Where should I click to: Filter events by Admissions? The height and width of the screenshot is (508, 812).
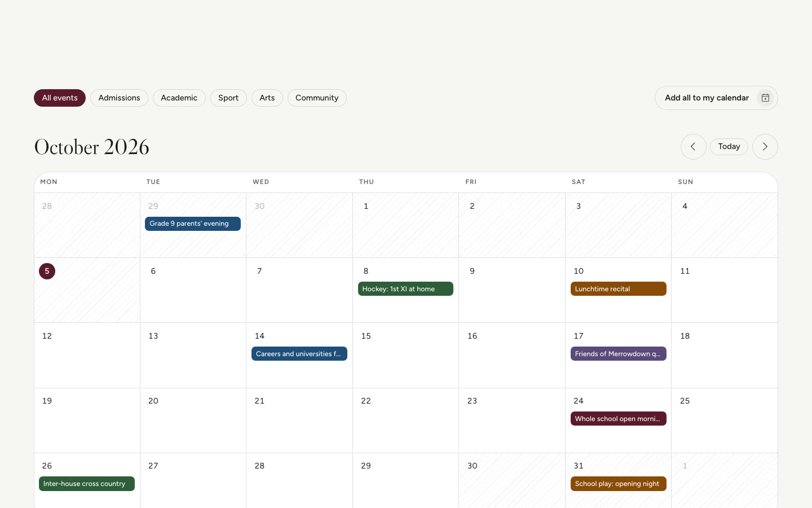pos(119,98)
